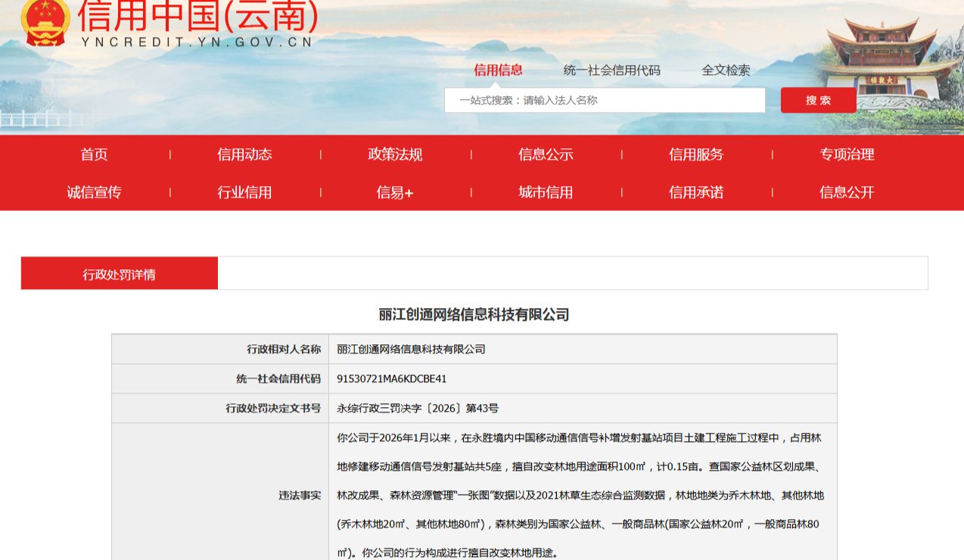The width and height of the screenshot is (964, 560).
Task: Open the 信息公示 navigation item
Action: (x=546, y=154)
